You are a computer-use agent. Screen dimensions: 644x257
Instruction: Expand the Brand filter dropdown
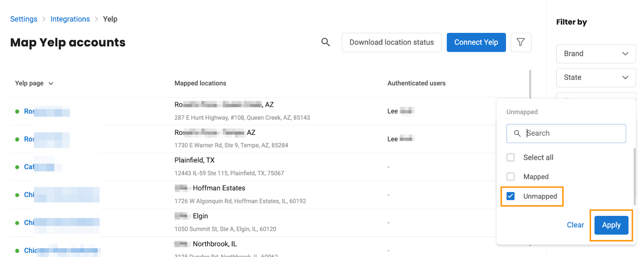pyautogui.click(x=596, y=54)
